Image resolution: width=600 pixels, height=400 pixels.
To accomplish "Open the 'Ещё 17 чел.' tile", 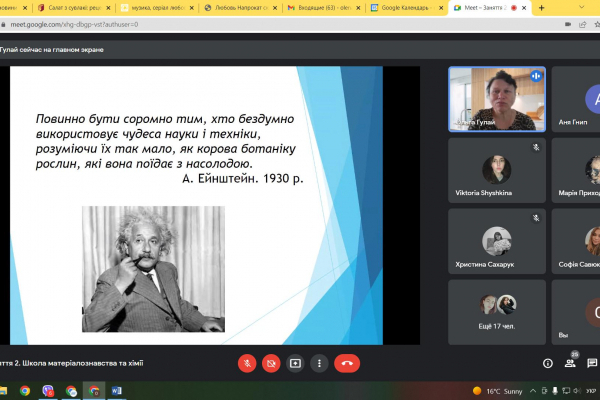I will 497,312.
